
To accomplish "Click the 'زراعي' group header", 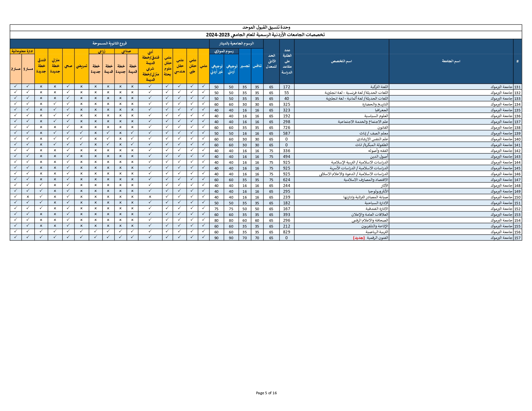I will pos(102,51).
